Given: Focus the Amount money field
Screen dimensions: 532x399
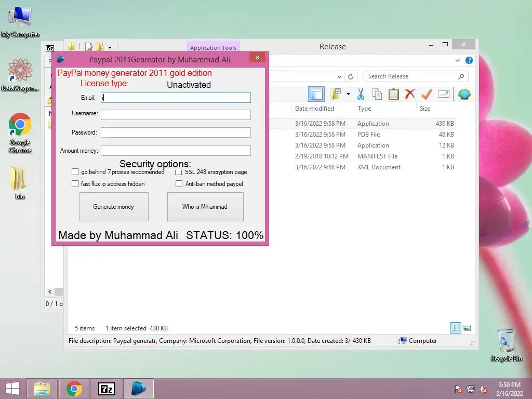Looking at the screenshot, I should pyautogui.click(x=176, y=151).
